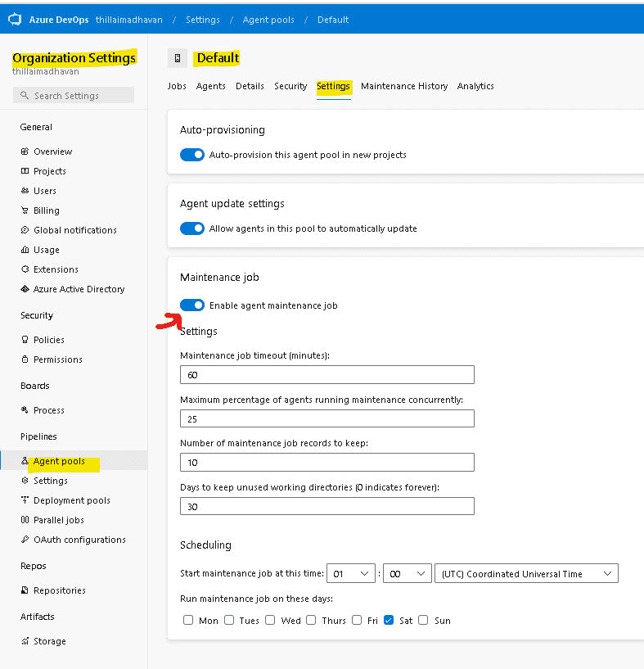The image size is (644, 669).
Task: Uncheck the Sat maintenance day checkbox
Action: point(389,620)
